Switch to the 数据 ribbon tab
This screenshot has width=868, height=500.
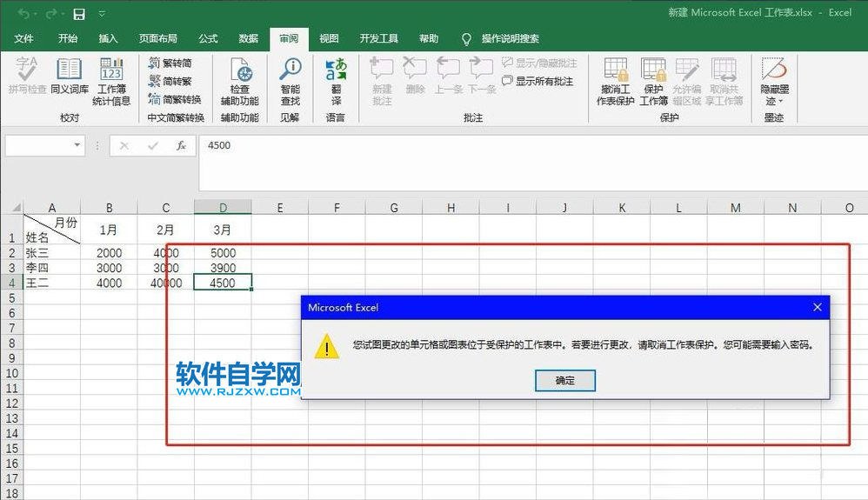(248, 38)
